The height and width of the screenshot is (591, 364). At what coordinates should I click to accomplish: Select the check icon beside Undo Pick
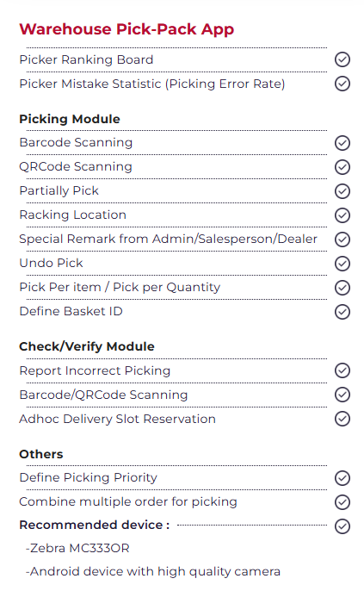click(x=342, y=264)
